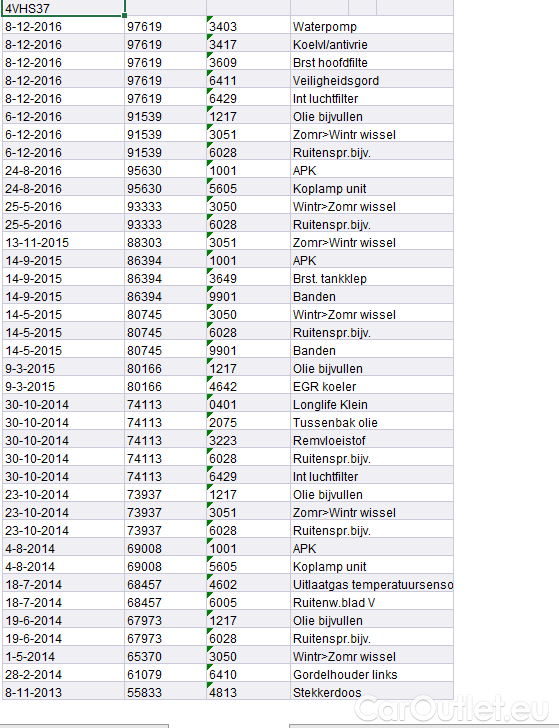
Task: Select the cell containing 4VHS37
Action: [x=64, y=8]
